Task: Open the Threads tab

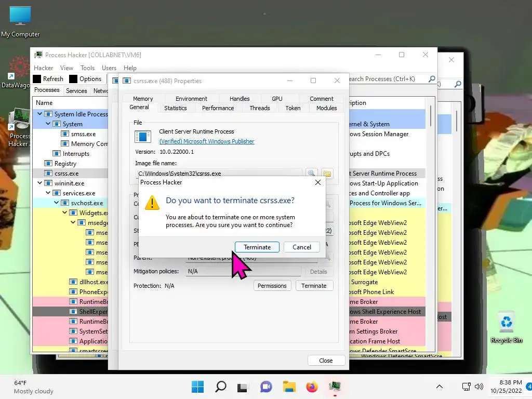Action: (260, 108)
